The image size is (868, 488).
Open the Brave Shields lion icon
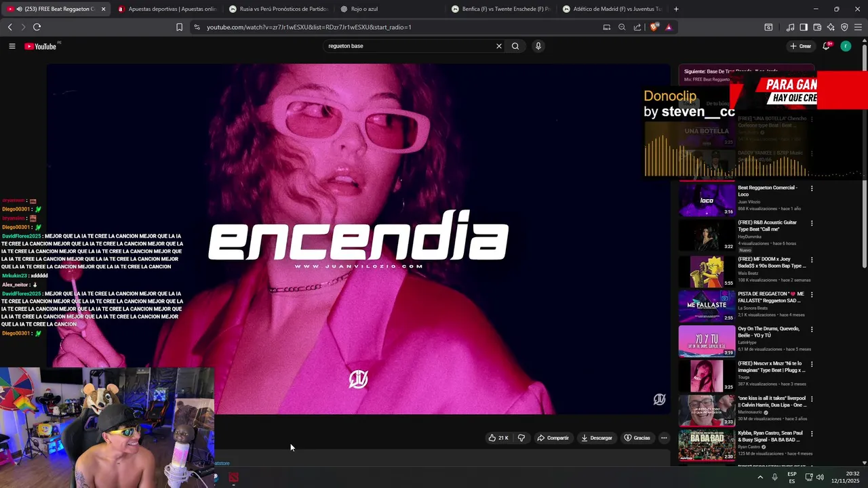tap(654, 27)
